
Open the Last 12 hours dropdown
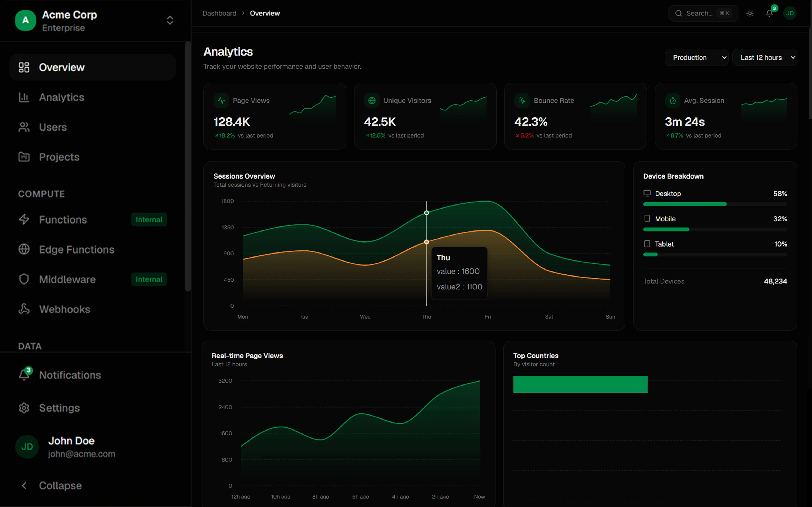[765, 58]
